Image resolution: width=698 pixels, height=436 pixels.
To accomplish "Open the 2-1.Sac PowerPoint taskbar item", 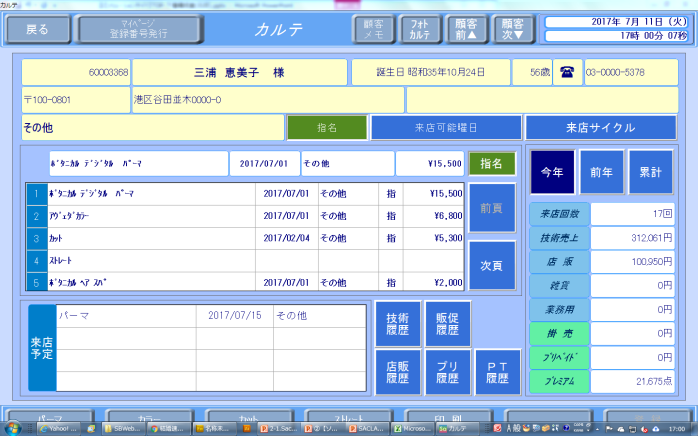I will [x=279, y=428].
